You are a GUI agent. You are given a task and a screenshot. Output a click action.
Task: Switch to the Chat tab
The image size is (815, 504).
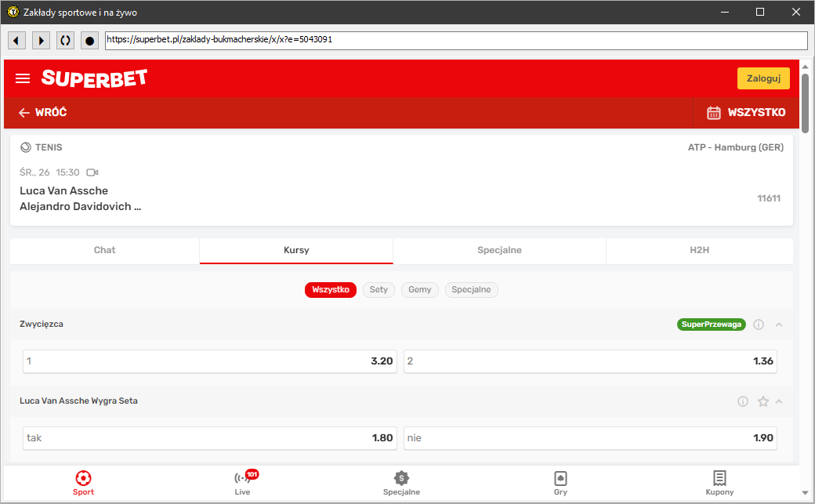[x=104, y=250]
